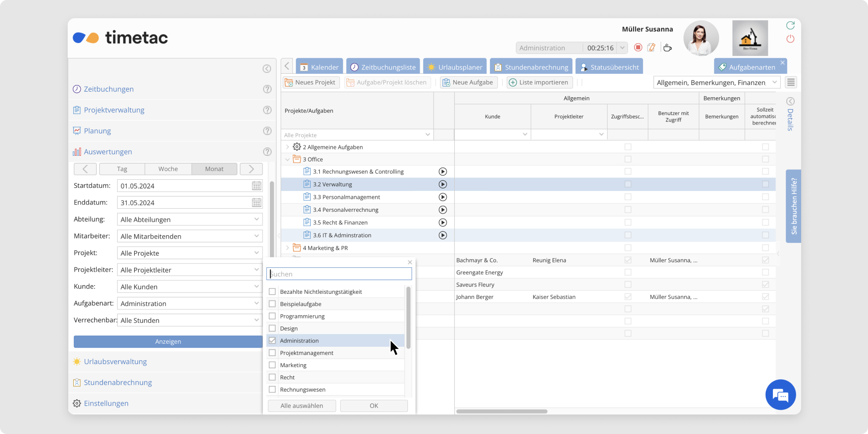This screenshot has height=434, width=868.
Task: Switch to the Urlaubsplaner tab
Action: coord(455,67)
